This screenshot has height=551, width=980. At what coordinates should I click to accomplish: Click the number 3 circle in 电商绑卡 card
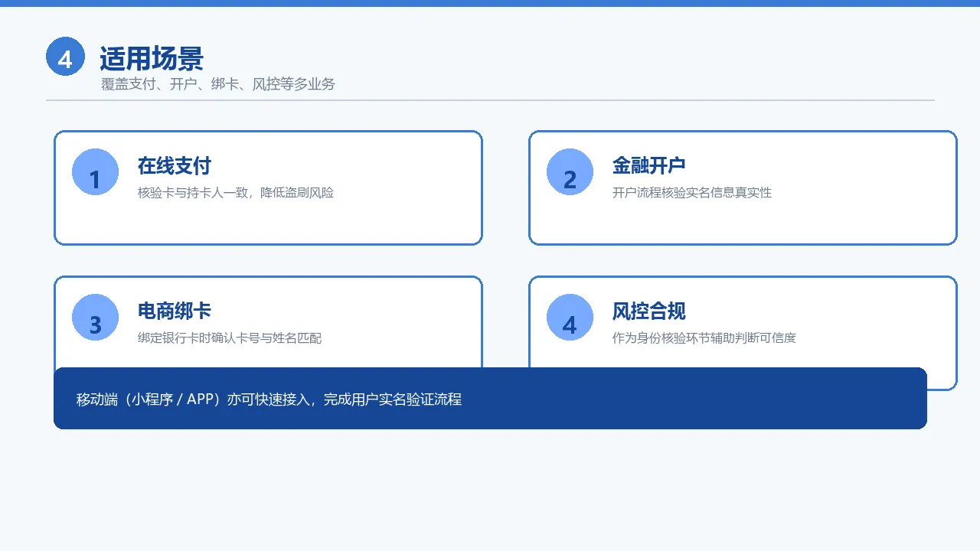pyautogui.click(x=95, y=318)
